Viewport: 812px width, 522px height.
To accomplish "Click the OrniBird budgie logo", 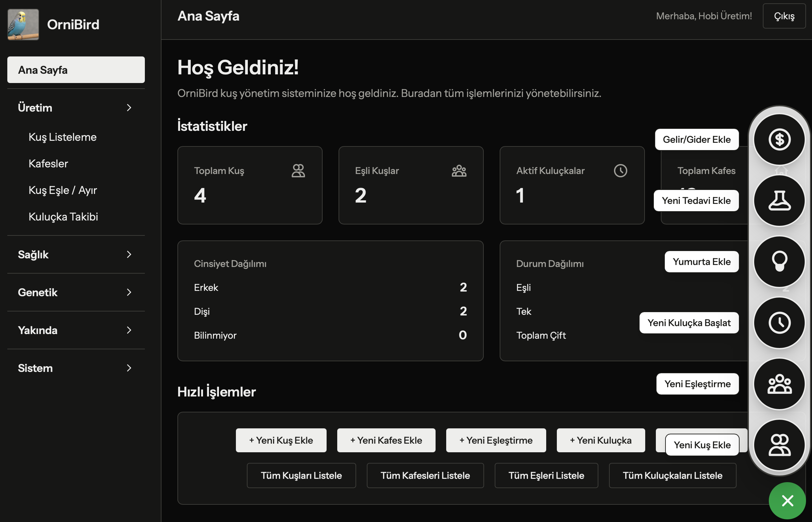I will [x=23, y=24].
